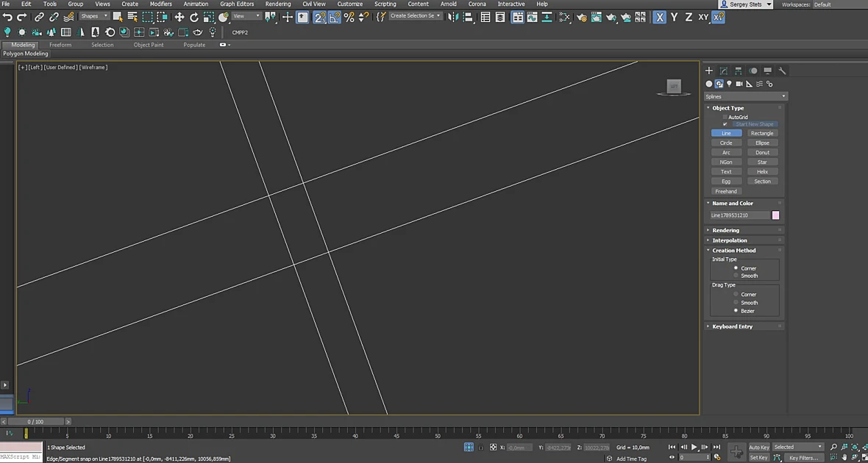Select Drag Type Corner radio

click(736, 294)
